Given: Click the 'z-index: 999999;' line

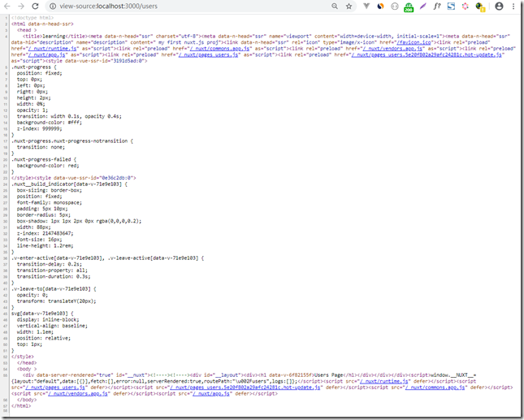Looking at the screenshot, I should [40, 128].
